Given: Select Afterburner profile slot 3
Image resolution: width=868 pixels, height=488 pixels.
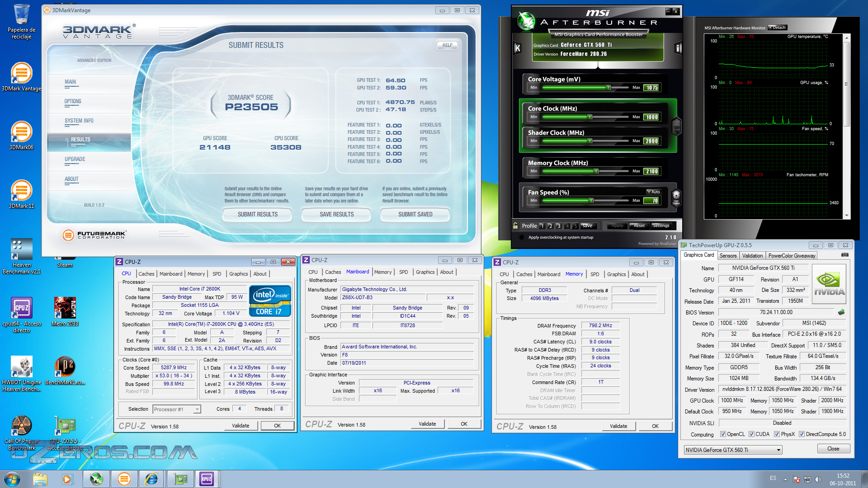Looking at the screenshot, I should (x=559, y=225).
